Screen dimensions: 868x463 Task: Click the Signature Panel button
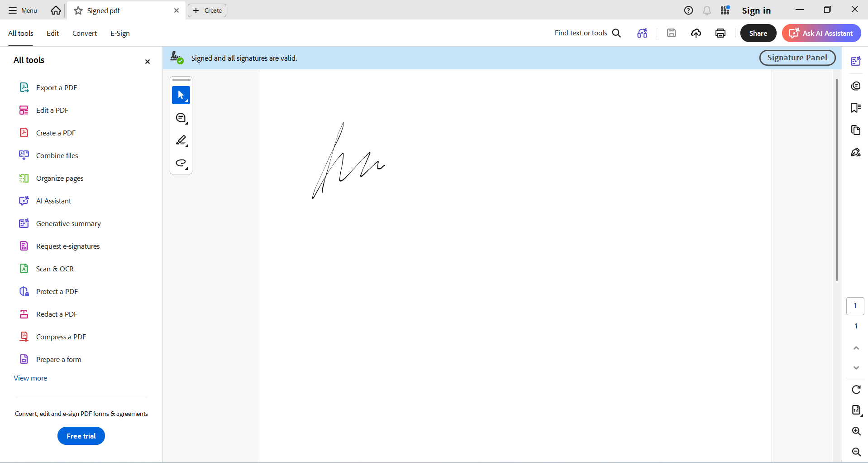[x=797, y=58]
